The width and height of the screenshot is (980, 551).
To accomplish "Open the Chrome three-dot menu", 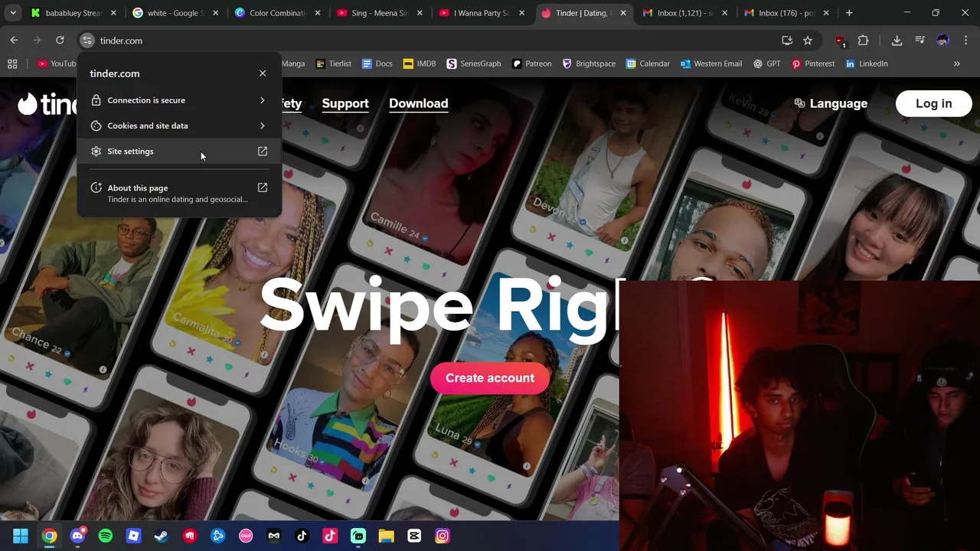I will [x=965, y=41].
